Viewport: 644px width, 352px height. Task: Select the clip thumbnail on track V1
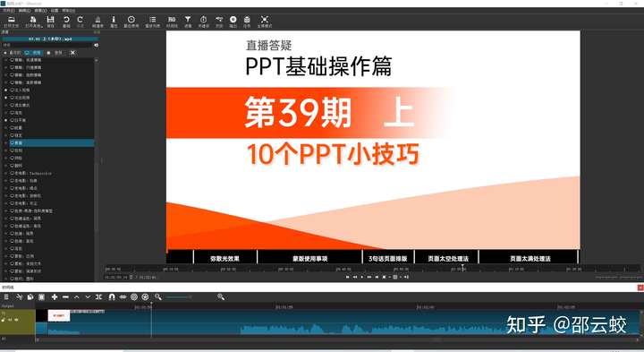[59, 315]
